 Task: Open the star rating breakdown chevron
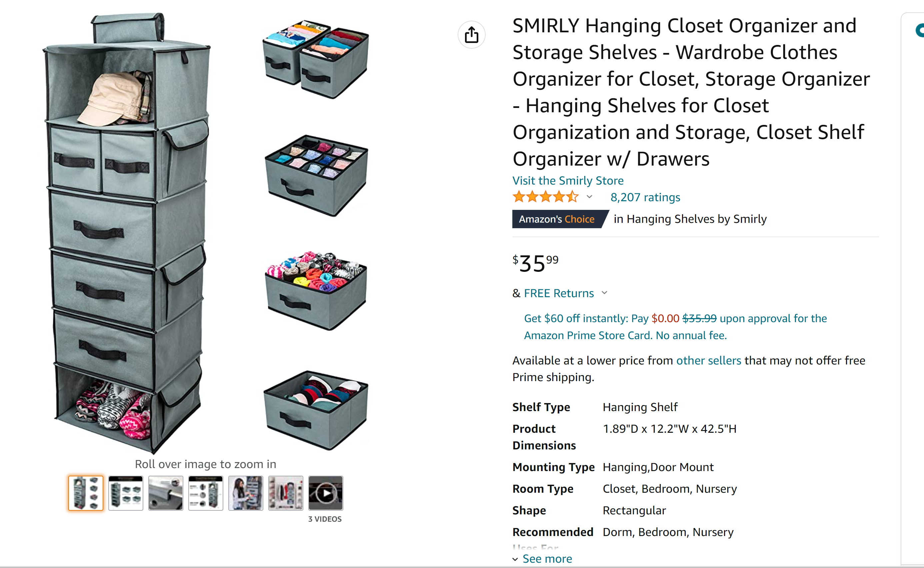coord(589,197)
